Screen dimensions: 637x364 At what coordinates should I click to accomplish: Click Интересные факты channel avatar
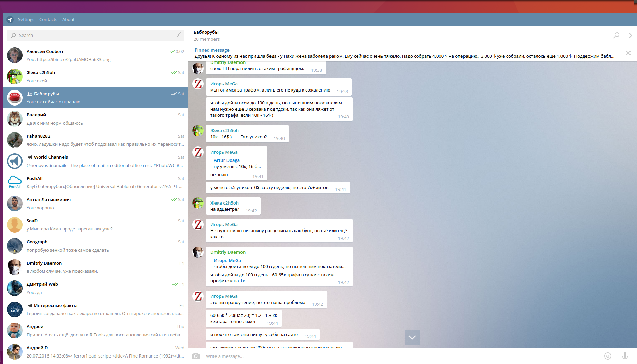coord(15,309)
